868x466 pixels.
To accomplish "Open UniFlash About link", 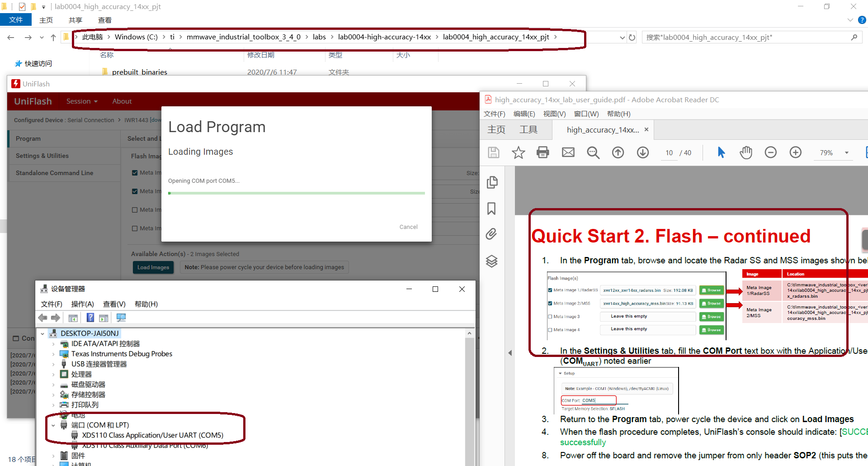I will (x=122, y=101).
